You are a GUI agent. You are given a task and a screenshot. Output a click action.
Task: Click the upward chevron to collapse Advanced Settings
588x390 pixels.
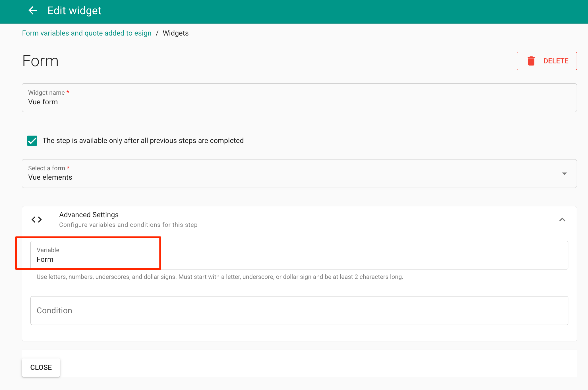(x=562, y=219)
